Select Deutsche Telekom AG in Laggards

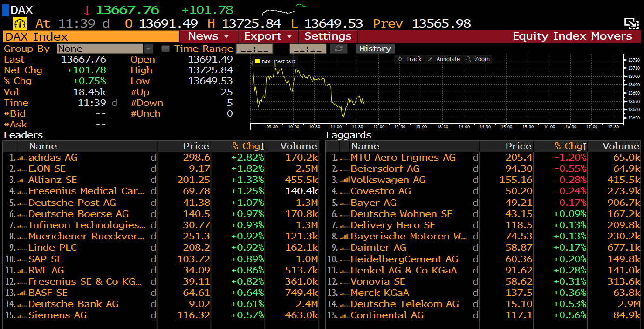click(x=405, y=304)
